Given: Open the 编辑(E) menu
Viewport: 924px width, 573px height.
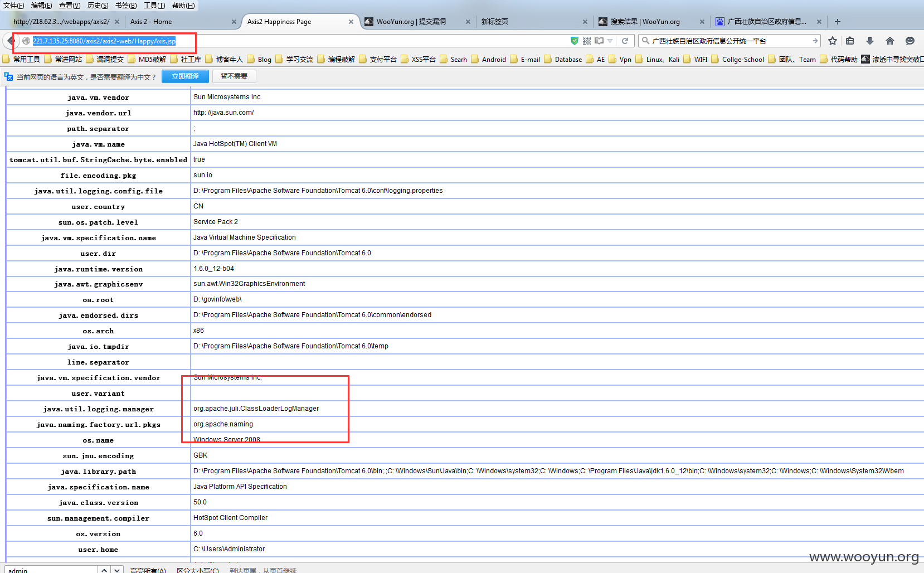Looking at the screenshot, I should coord(42,6).
